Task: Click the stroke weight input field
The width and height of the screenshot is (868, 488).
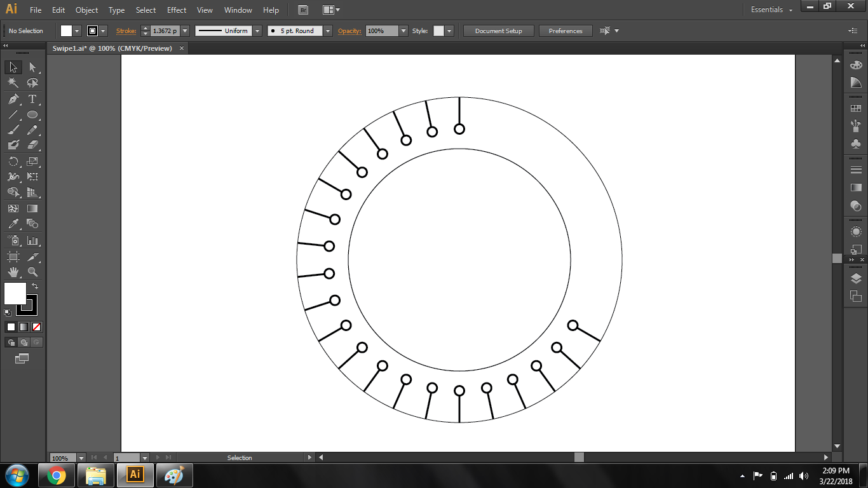Action: (165, 30)
